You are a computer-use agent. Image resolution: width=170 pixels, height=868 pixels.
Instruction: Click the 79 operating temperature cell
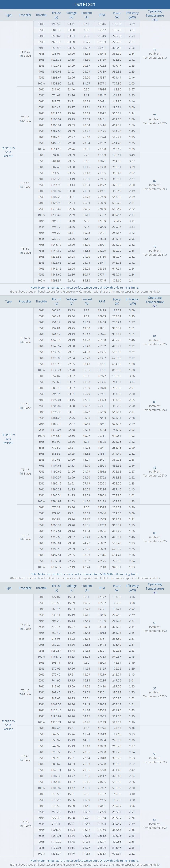click(x=154, y=251)
